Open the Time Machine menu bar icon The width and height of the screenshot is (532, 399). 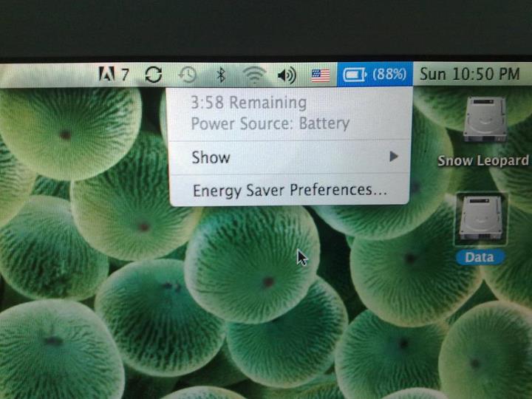[x=188, y=75]
